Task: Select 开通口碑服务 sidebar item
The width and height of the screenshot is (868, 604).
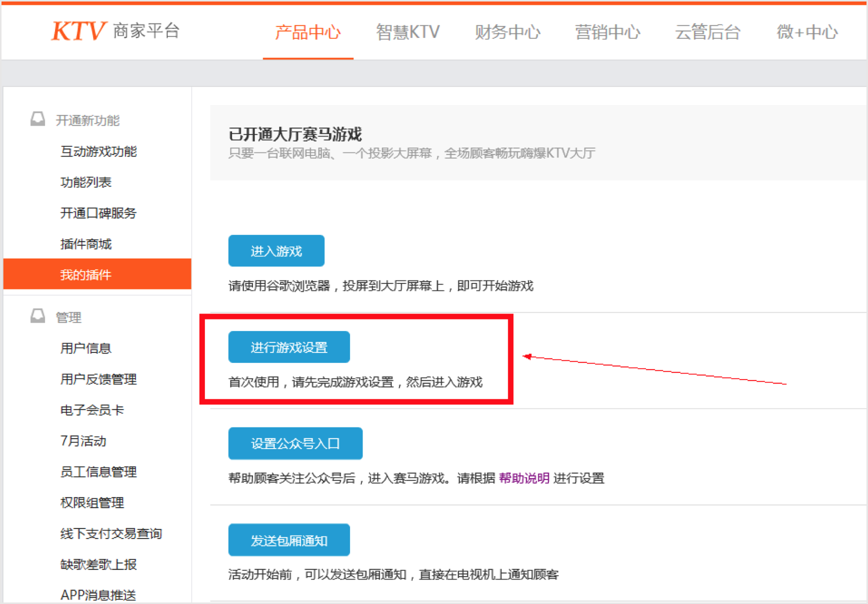Action: click(x=98, y=213)
